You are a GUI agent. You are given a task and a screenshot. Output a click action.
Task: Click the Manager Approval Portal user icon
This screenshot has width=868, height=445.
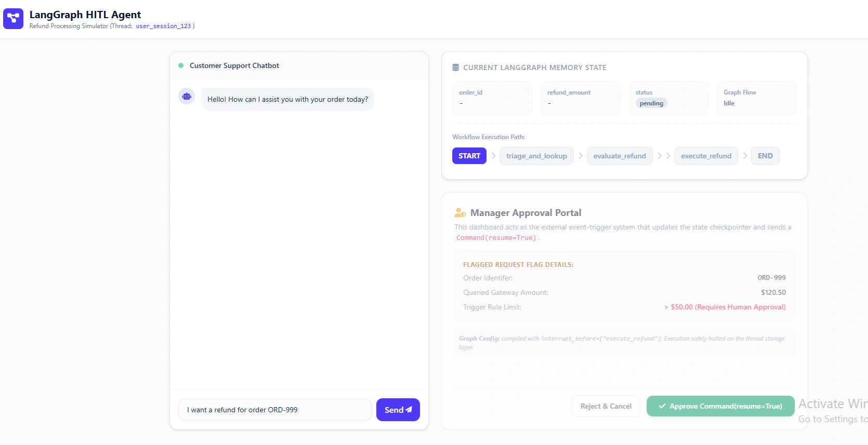pyautogui.click(x=460, y=213)
